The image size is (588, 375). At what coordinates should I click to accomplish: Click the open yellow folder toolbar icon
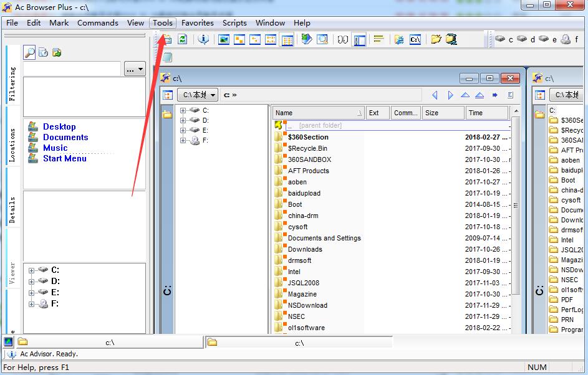[436, 39]
